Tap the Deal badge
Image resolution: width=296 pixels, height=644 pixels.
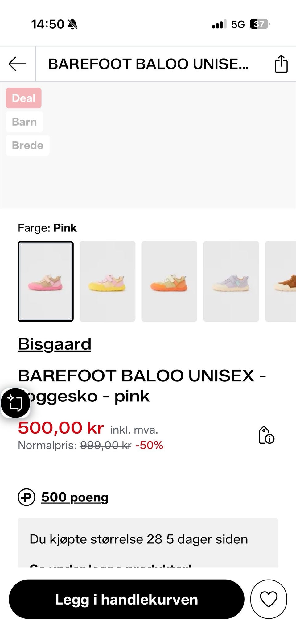(x=24, y=98)
